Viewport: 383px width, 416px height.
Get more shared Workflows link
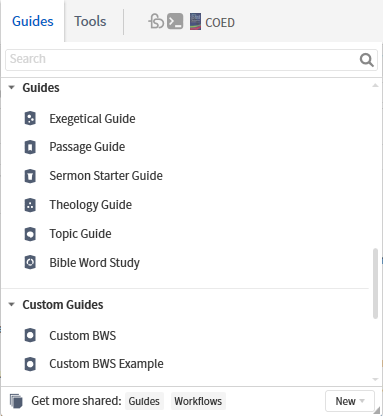click(198, 401)
